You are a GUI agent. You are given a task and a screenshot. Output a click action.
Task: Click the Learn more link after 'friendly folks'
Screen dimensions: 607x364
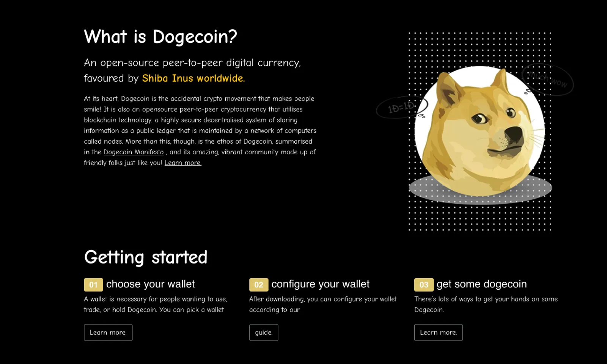(183, 163)
